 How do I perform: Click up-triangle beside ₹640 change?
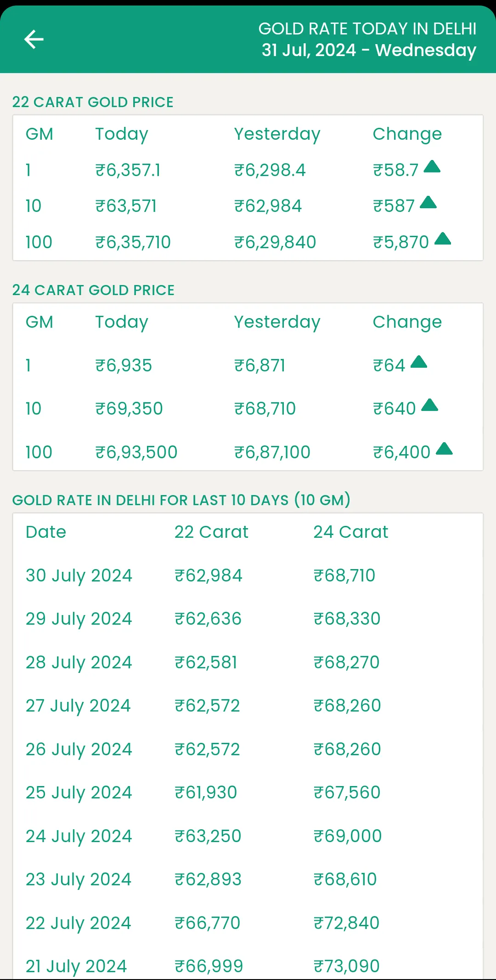(x=429, y=405)
